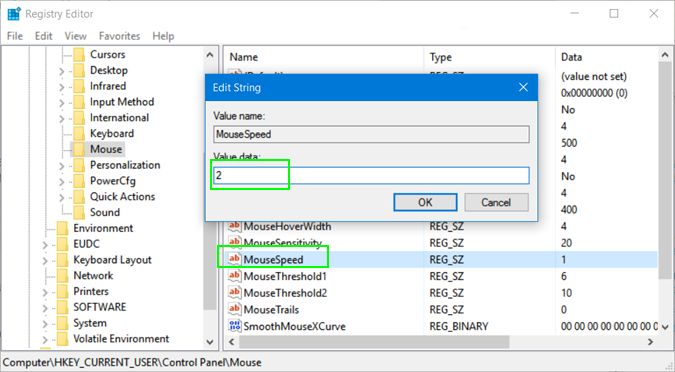675x372 pixels.
Task: Click the registry path in status bar
Action: click(132, 362)
